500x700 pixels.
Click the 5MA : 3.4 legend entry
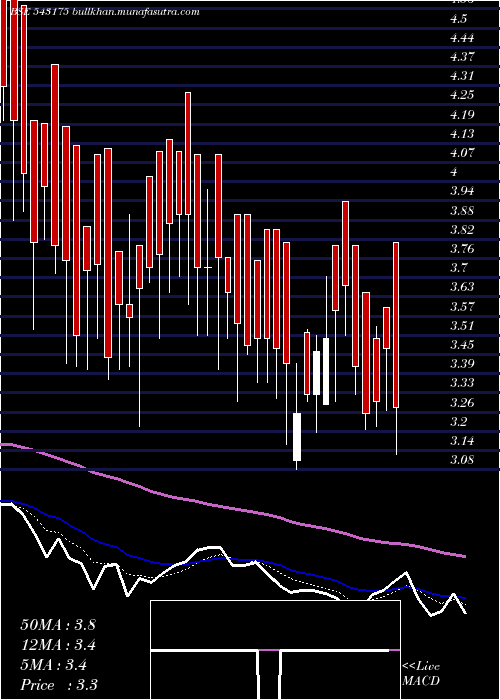54,665
